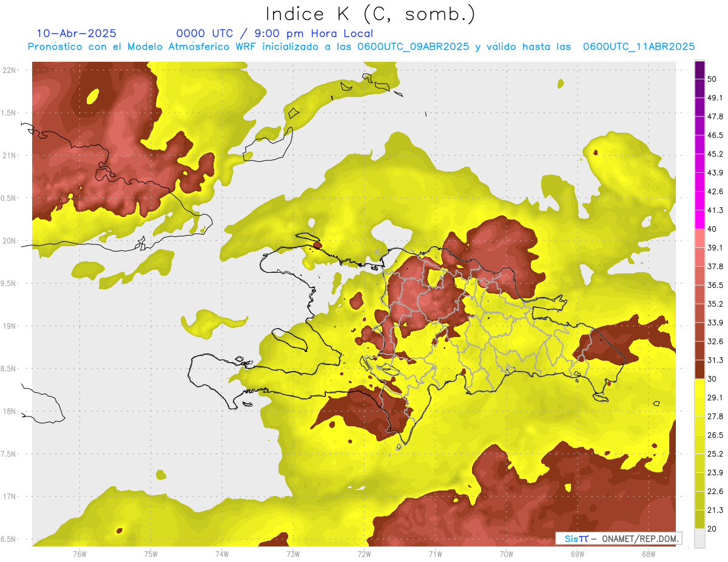Click the legend value '36.5'
Viewport: 728px width, 562px height.
tap(715, 285)
